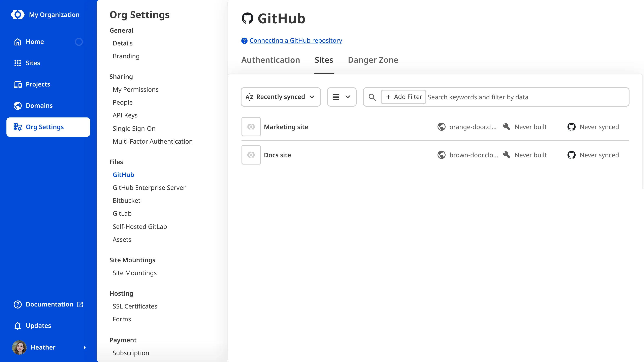The height and width of the screenshot is (362, 644).
Task: Click the CloudCannon logo in the sidebar
Action: [18, 14]
